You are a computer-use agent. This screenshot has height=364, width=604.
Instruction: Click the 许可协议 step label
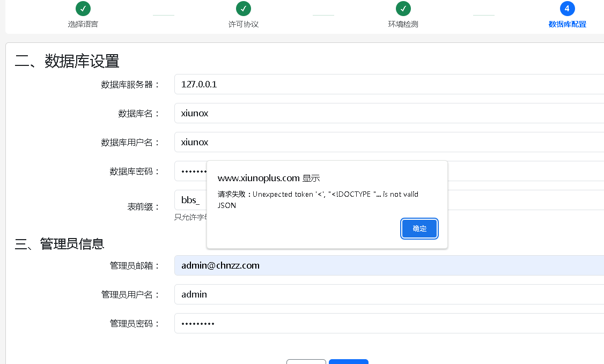pos(243,24)
